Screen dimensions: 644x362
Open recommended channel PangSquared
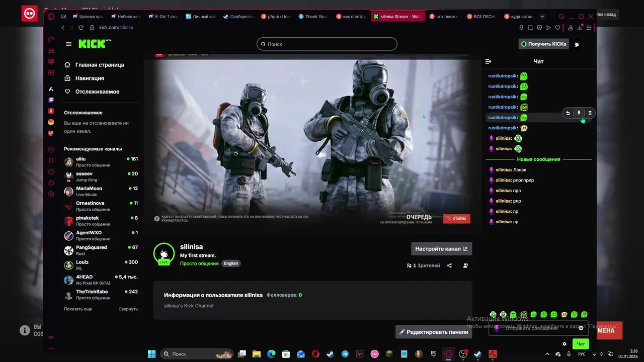[101, 250]
